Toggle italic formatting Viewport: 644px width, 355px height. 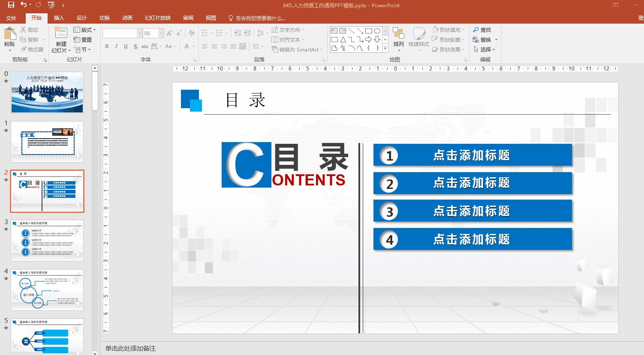pos(116,46)
